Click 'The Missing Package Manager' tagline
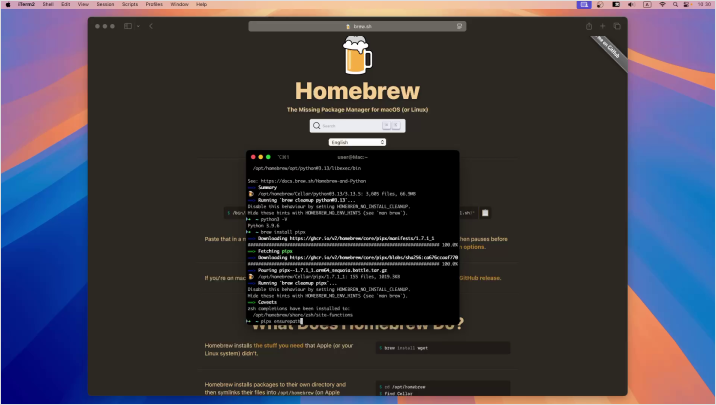 [357, 110]
